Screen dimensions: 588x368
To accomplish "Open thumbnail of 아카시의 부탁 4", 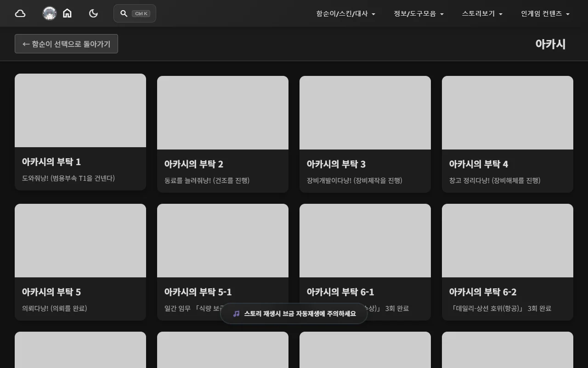I will pyautogui.click(x=508, y=113).
